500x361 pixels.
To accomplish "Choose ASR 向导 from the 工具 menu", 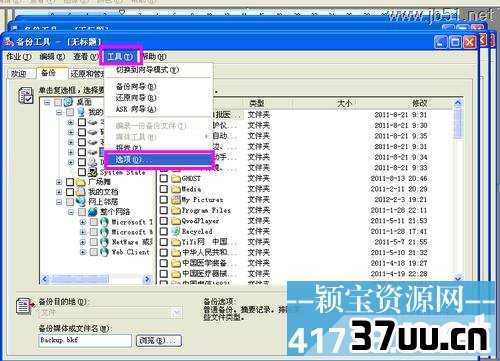I will pos(159,109).
